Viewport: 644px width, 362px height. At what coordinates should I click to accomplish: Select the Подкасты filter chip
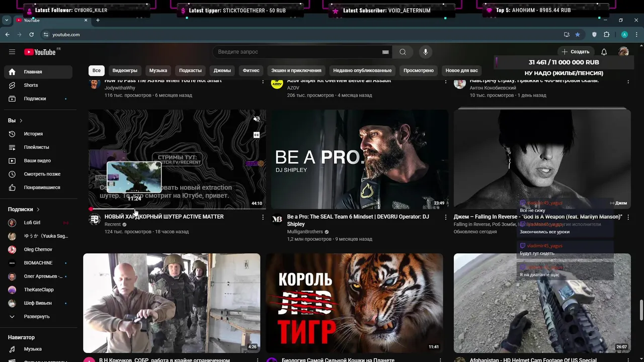coord(190,70)
